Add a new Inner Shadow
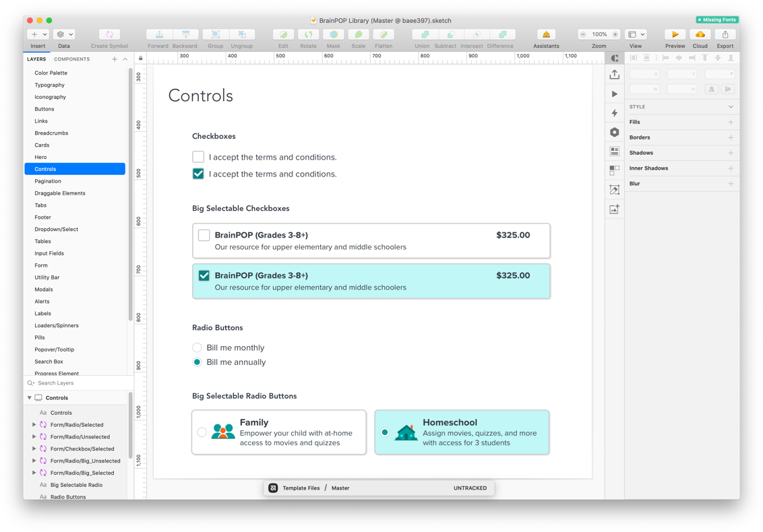763x532 pixels. point(731,168)
